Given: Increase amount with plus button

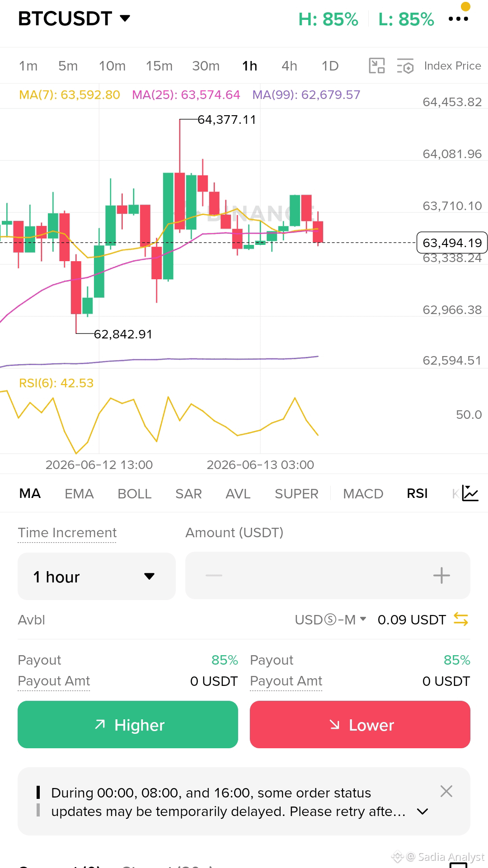Looking at the screenshot, I should coord(441,575).
